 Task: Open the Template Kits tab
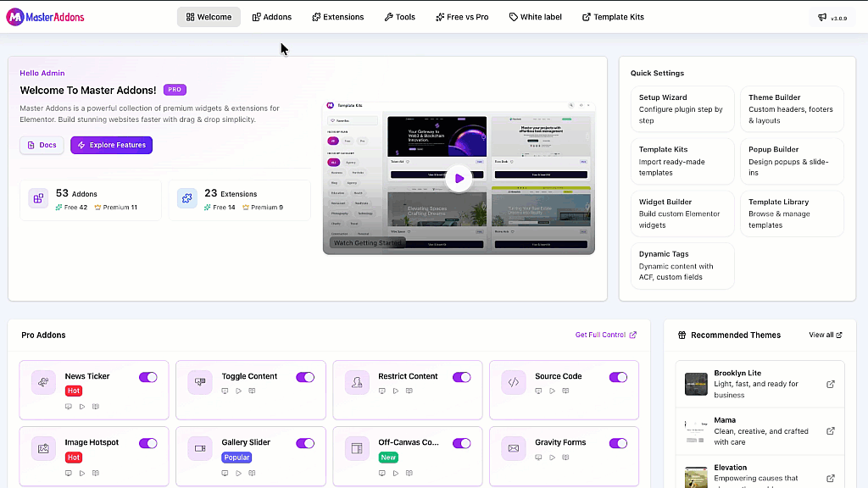click(613, 17)
